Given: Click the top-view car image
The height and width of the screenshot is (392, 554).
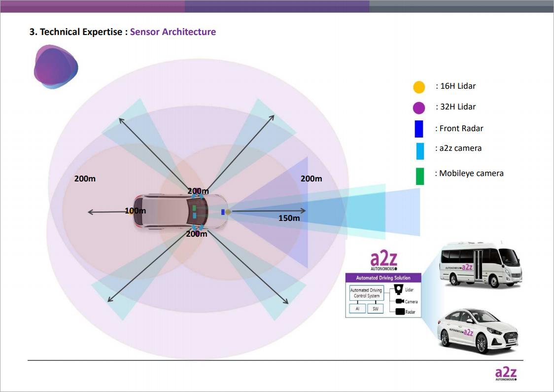Looking at the screenshot, I should coord(180,212).
